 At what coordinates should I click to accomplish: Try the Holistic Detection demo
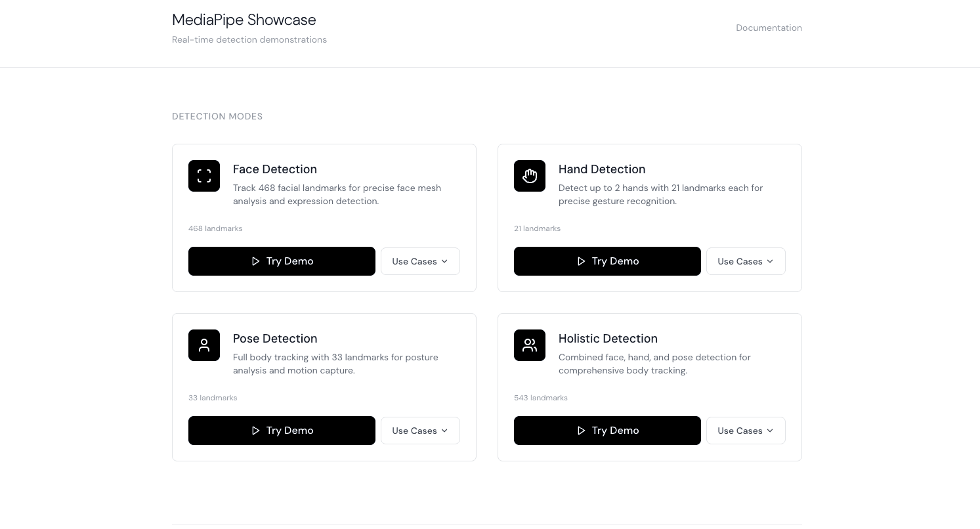[607, 431]
